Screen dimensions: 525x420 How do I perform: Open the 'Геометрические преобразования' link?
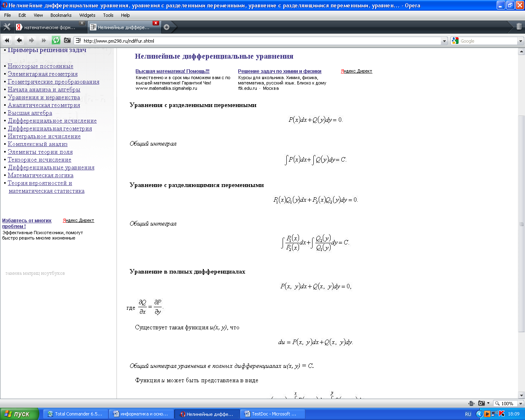click(x=54, y=82)
